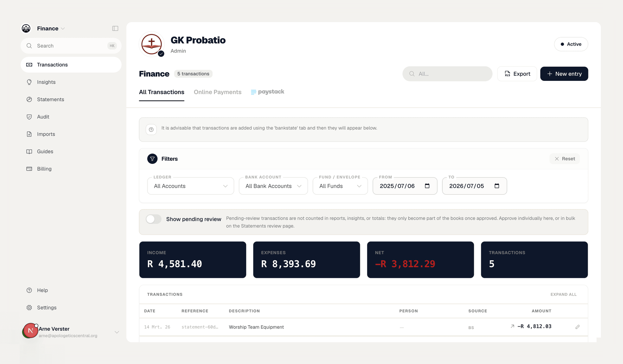Click the Insights lightbulb icon

(29, 82)
